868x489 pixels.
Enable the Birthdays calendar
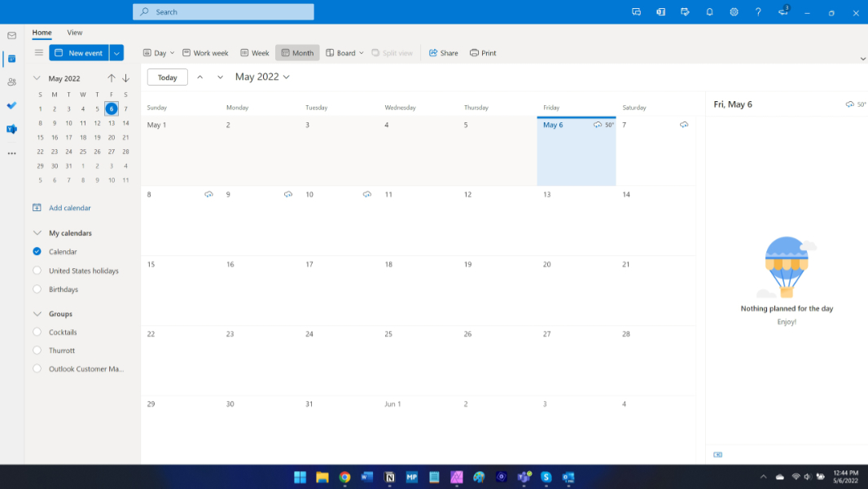37,289
